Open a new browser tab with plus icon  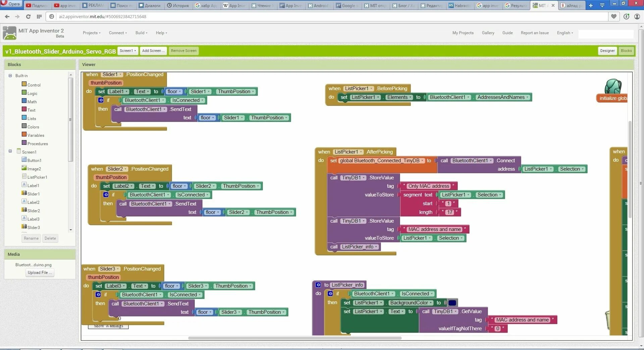pyautogui.click(x=591, y=5)
